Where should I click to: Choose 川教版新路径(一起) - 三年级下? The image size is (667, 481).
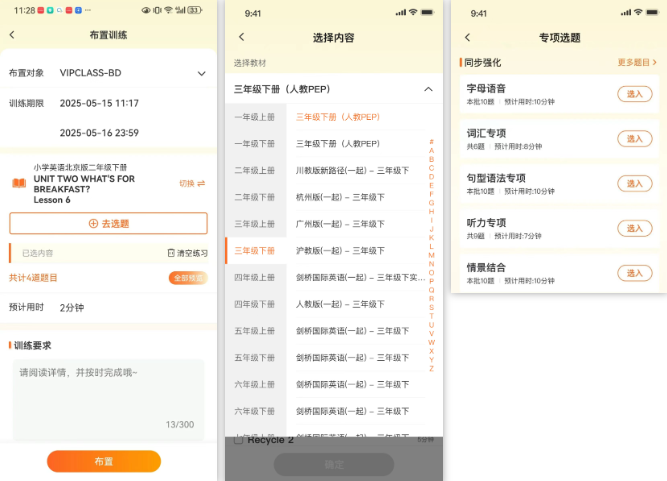tap(352, 171)
